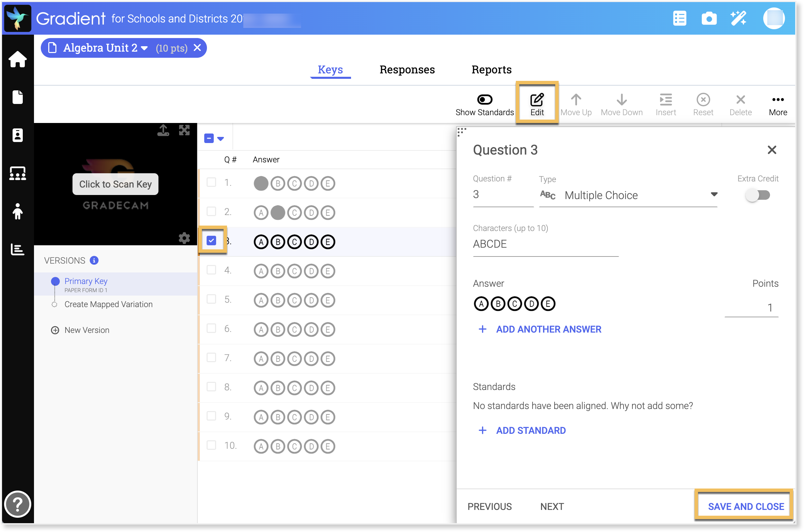The height and width of the screenshot is (532, 804).
Task: Open the select-all checkbox dropdown arrow
Action: (x=221, y=139)
